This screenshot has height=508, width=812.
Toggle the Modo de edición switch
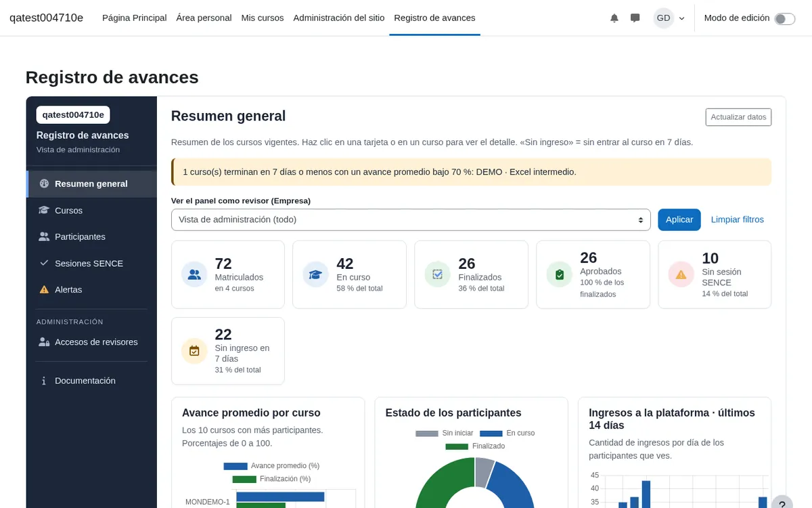coord(784,18)
